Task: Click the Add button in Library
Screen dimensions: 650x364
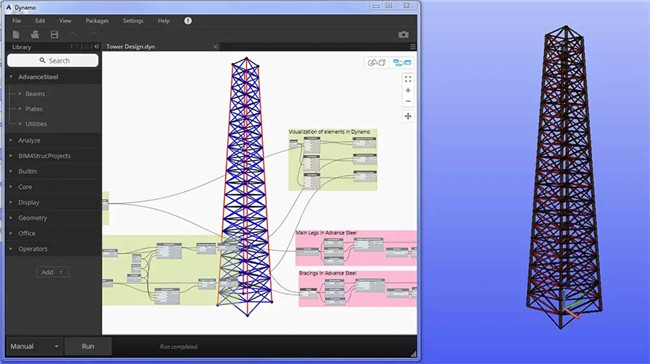Action: (x=52, y=272)
